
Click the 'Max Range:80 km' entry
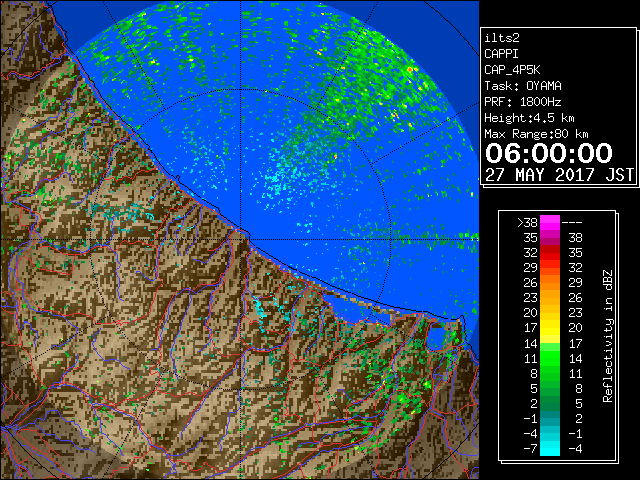536,134
